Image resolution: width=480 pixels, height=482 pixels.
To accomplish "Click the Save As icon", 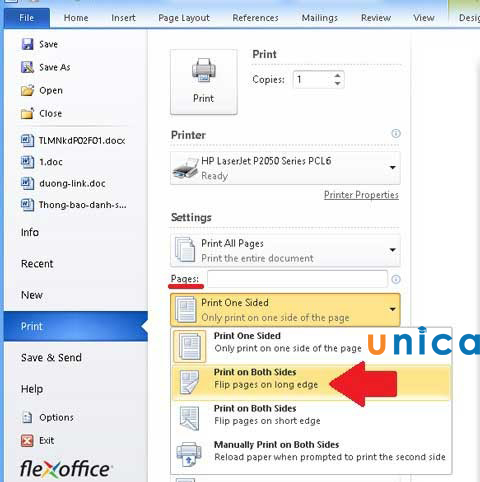I will pos(27,67).
